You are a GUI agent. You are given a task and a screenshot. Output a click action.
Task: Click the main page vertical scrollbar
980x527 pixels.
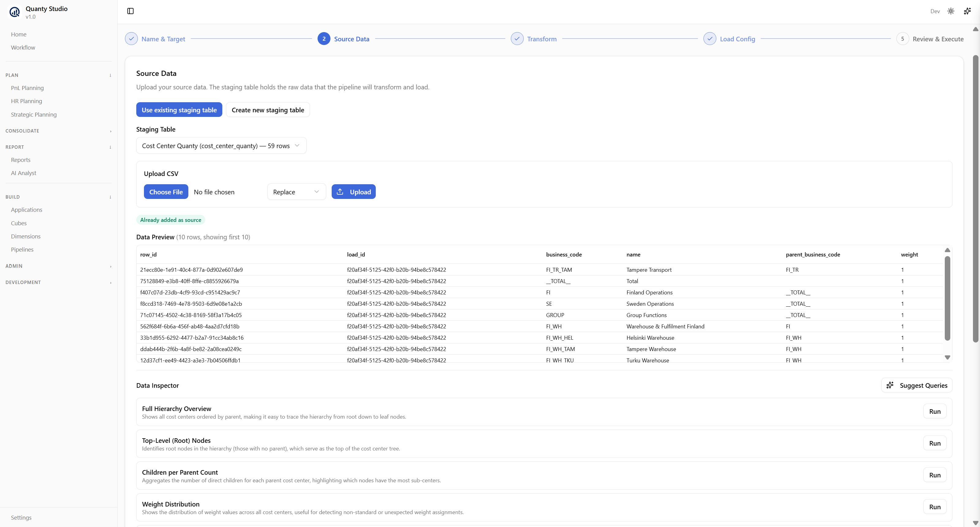[x=975, y=199]
